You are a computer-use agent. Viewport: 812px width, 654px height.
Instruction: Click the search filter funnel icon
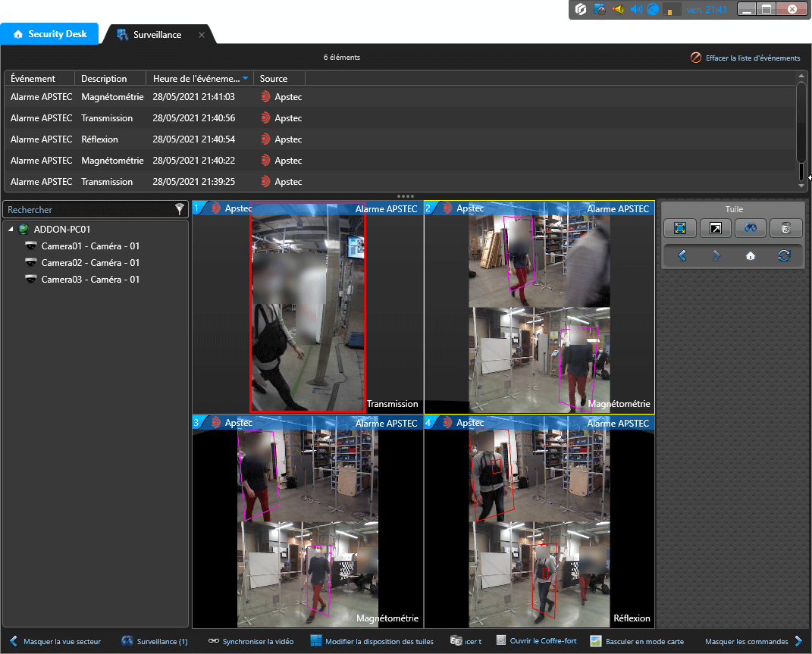point(180,209)
